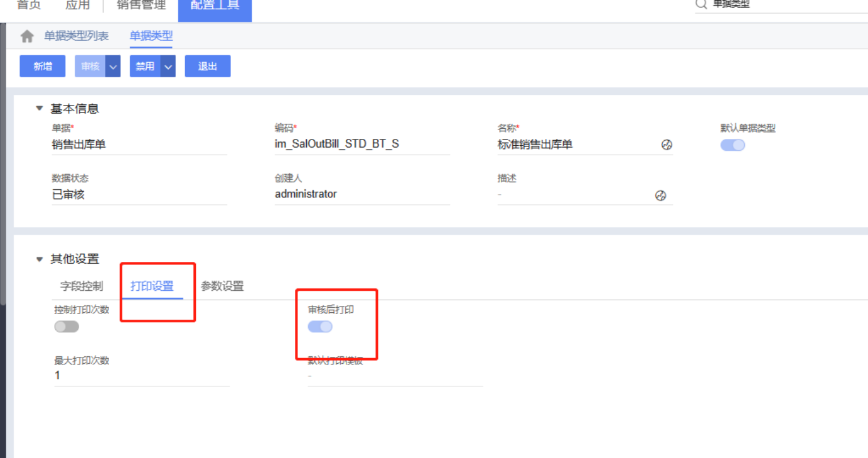Screen dimensions: 868x458
Task: Click the search magnifier icon
Action: click(x=701, y=4)
